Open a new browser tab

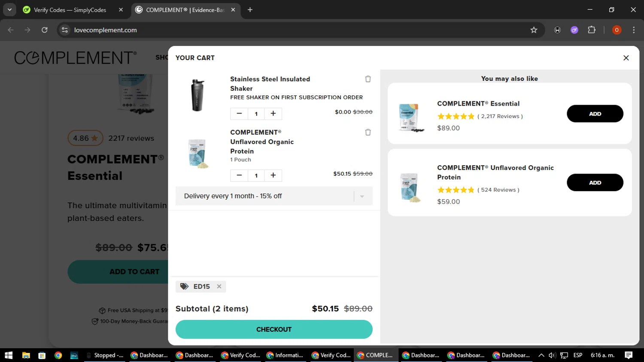pos(250,10)
